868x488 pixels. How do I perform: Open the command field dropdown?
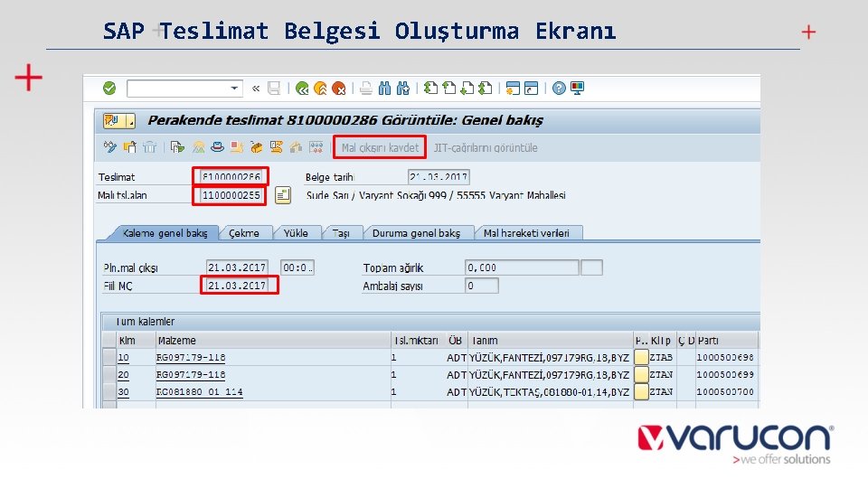pos(234,88)
